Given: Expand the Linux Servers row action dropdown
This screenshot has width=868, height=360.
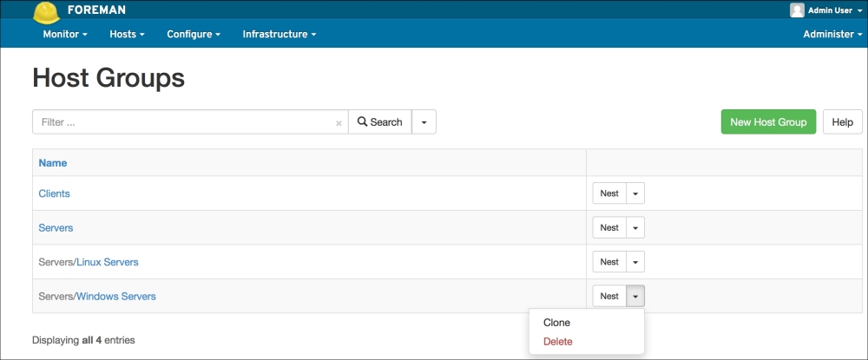Looking at the screenshot, I should click(x=635, y=262).
